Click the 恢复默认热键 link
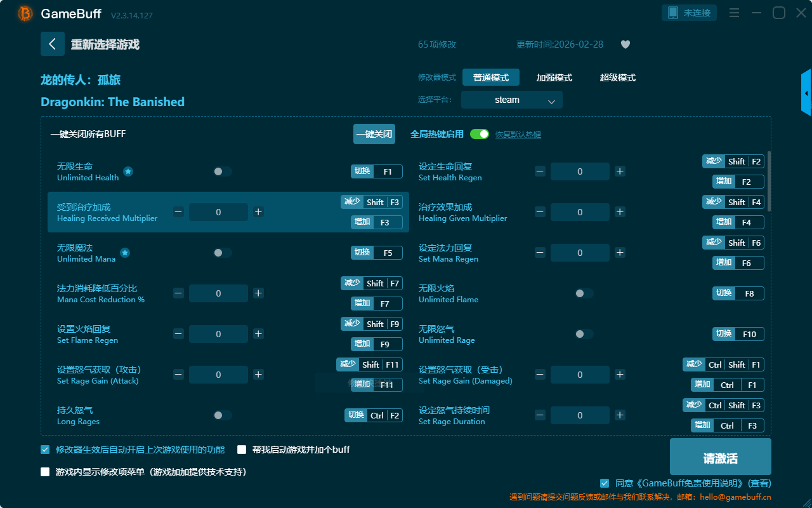This screenshot has height=508, width=812. click(x=518, y=135)
